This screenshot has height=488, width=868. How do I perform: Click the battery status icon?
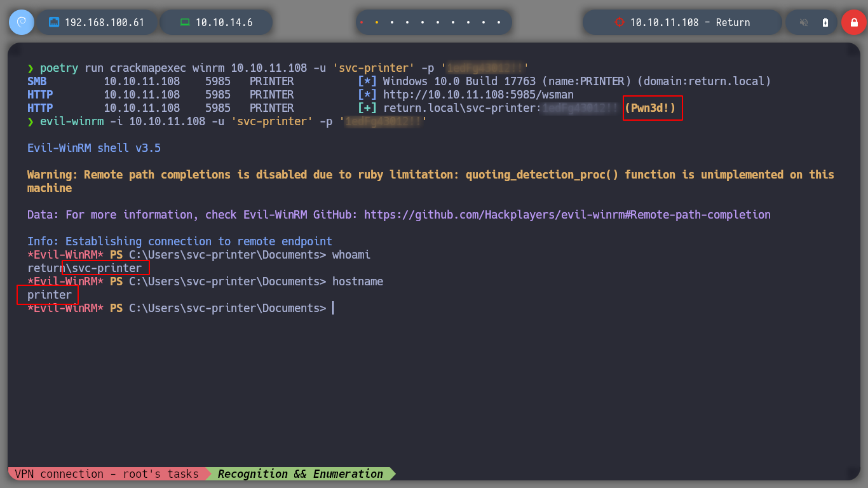825,22
